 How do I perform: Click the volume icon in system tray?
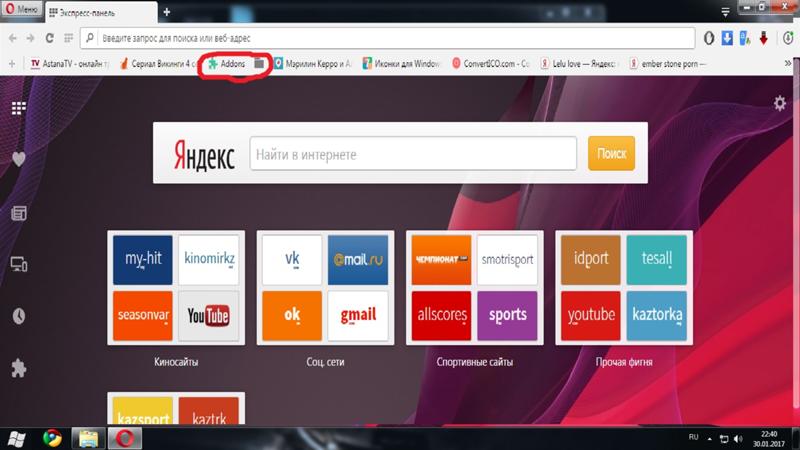coord(738,439)
